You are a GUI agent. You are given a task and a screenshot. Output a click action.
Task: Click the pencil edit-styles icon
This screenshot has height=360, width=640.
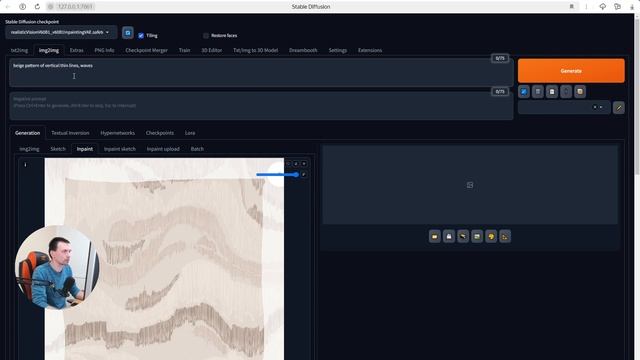point(619,107)
